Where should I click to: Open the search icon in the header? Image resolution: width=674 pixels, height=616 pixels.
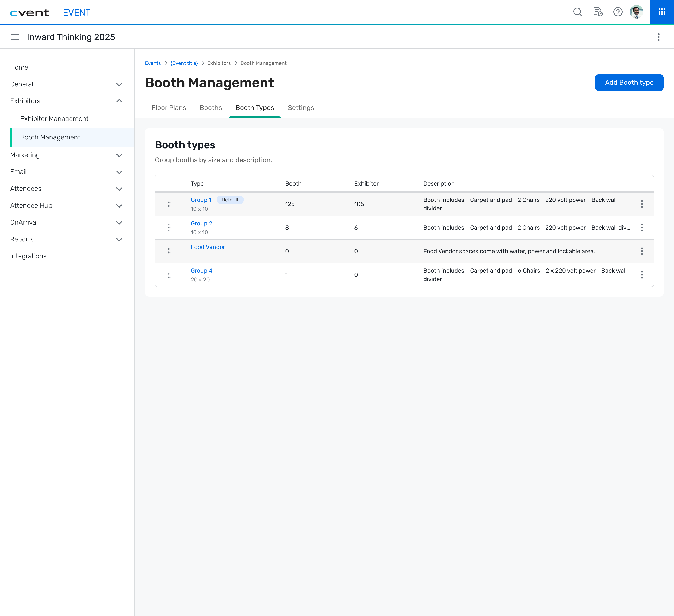click(577, 12)
